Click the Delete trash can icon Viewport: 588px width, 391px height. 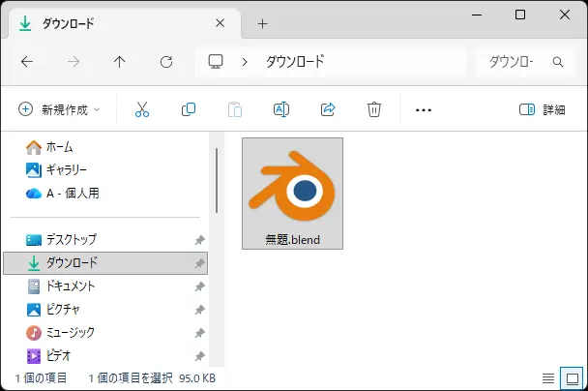[x=374, y=109]
